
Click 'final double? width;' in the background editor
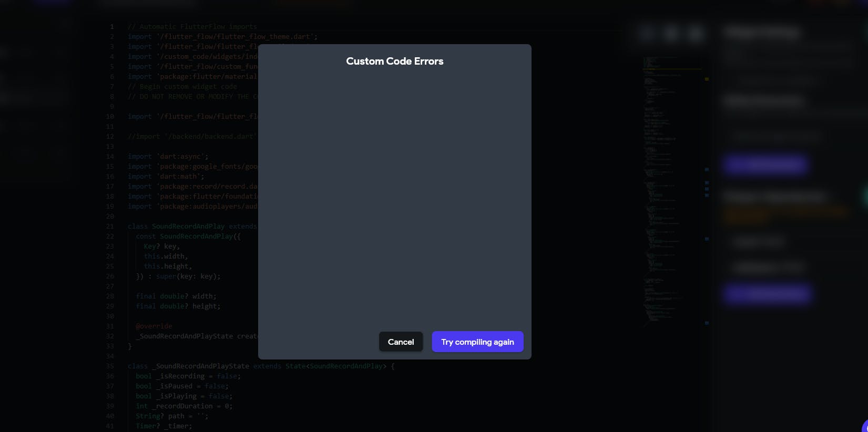(x=176, y=296)
